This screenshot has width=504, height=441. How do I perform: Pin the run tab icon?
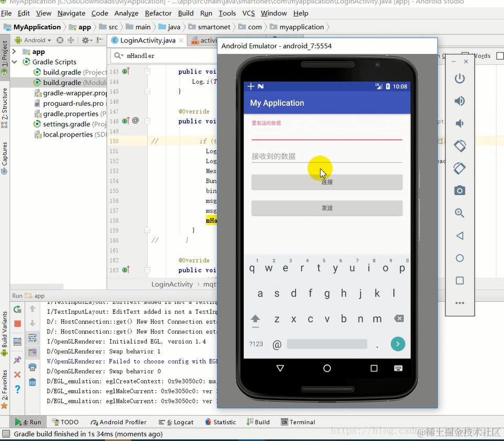click(17, 360)
